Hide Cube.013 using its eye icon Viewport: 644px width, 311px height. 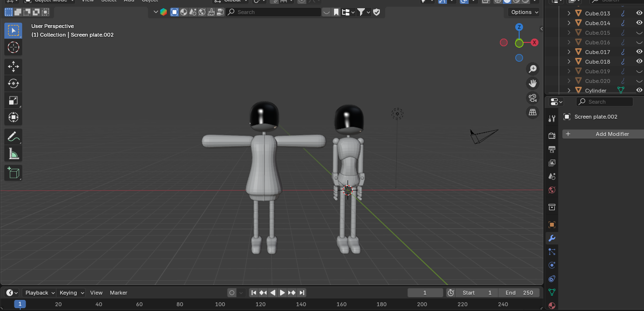(639, 14)
